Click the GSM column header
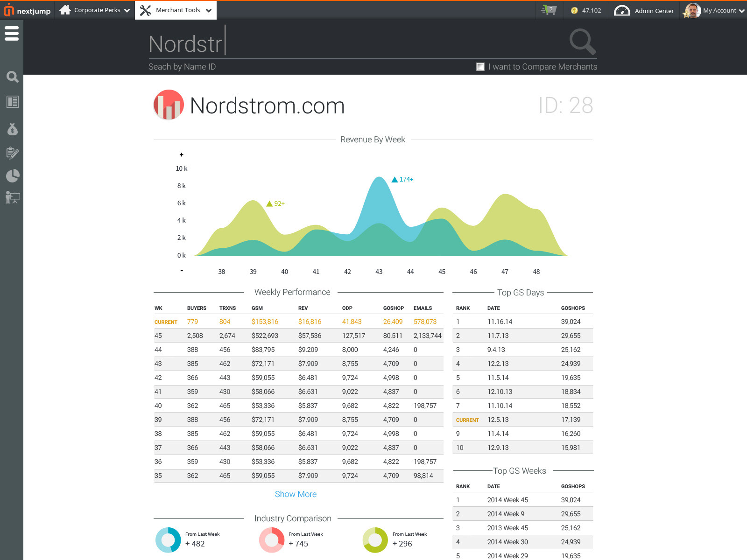This screenshot has height=560, width=747. coord(257,308)
